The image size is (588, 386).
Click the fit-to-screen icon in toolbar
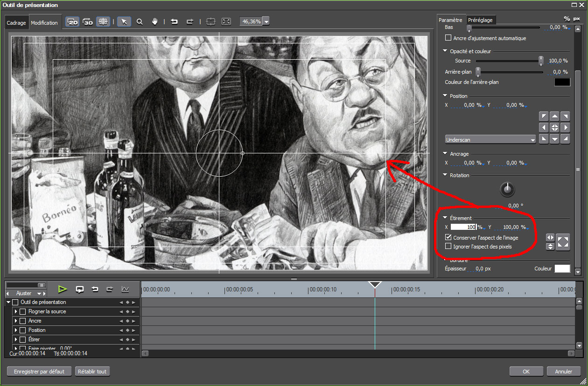tap(226, 22)
